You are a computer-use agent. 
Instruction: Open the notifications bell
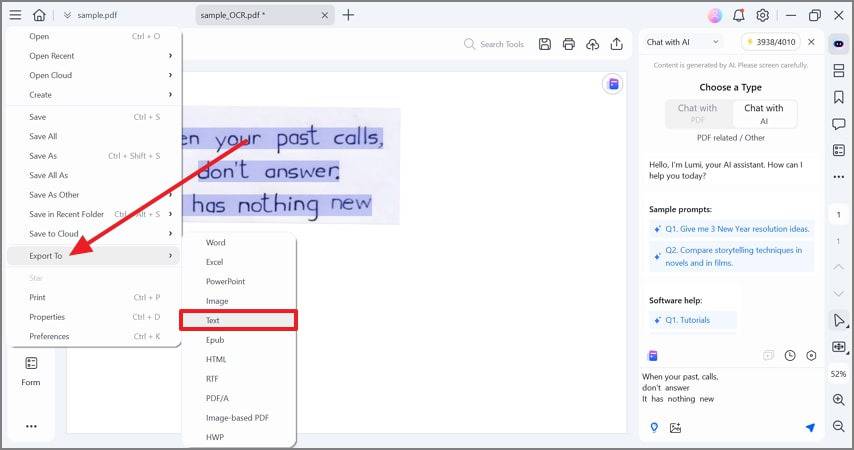pos(739,15)
